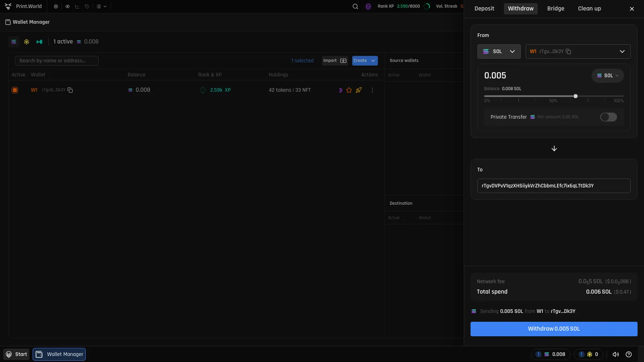Open the Start menu button
Screen dimensions: 644x362
(17, 354)
